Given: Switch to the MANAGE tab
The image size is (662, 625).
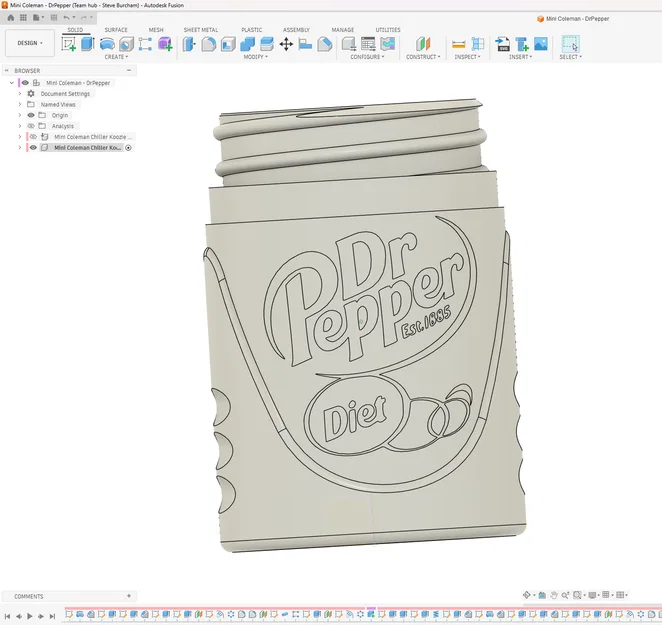Looking at the screenshot, I should click(x=343, y=30).
